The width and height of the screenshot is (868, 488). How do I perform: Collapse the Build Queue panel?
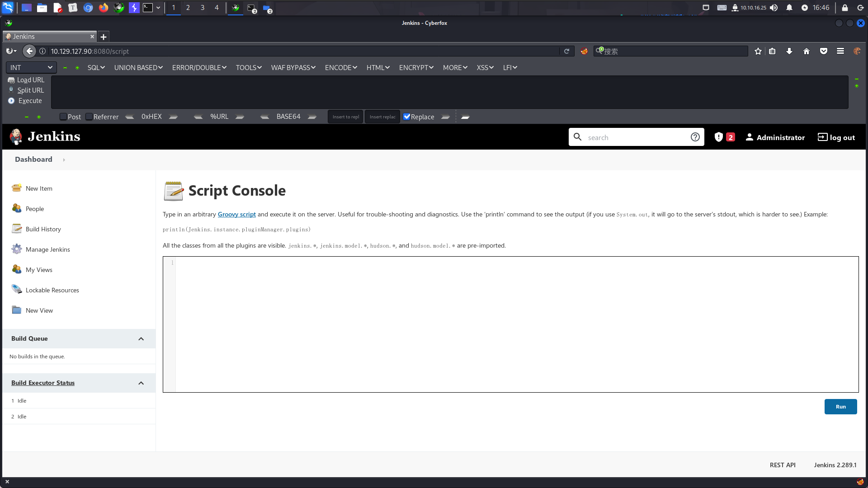point(141,338)
